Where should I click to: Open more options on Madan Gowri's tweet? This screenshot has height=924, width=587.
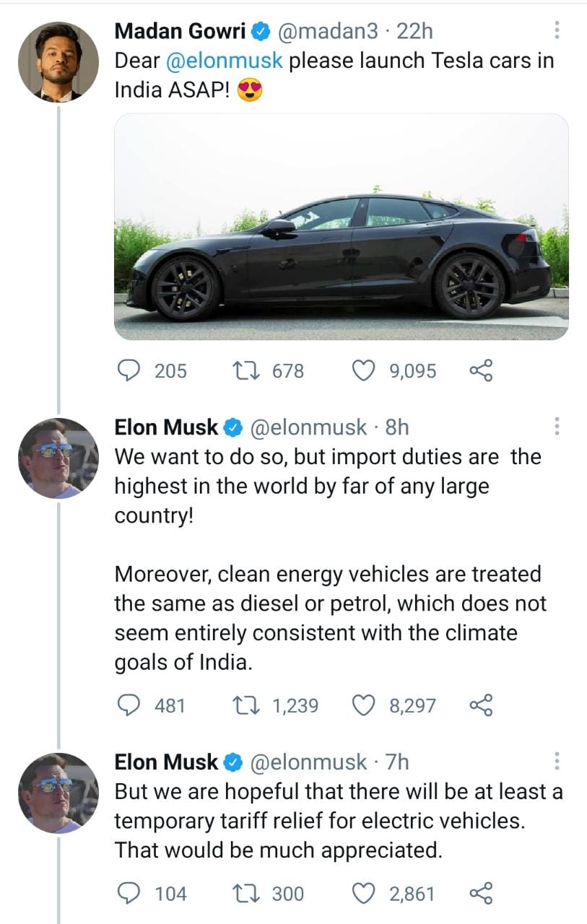pyautogui.click(x=557, y=30)
